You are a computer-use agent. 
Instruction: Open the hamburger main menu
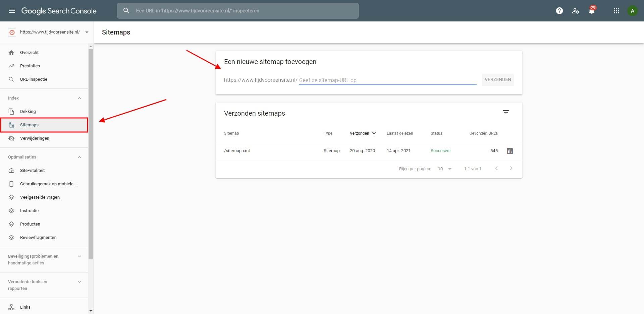click(x=12, y=11)
